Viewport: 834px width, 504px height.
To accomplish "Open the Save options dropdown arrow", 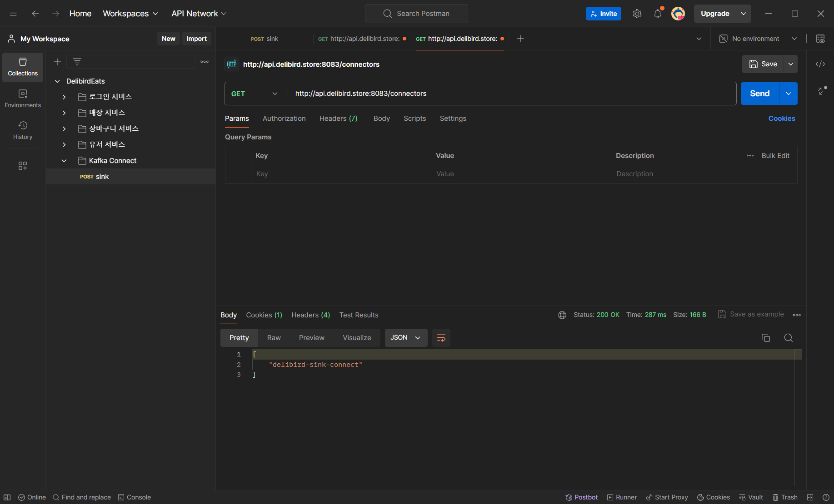I will (x=791, y=64).
